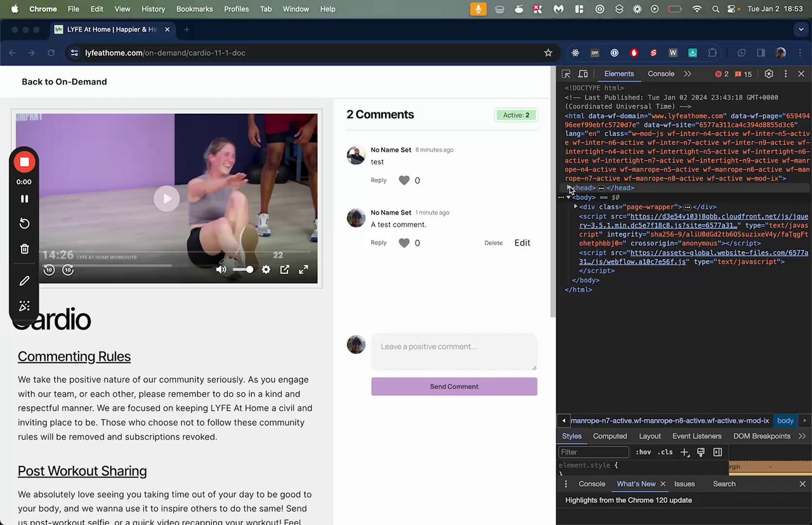Submit with the Send Comment button
Viewport: 812px width, 525px height.
pyautogui.click(x=454, y=387)
